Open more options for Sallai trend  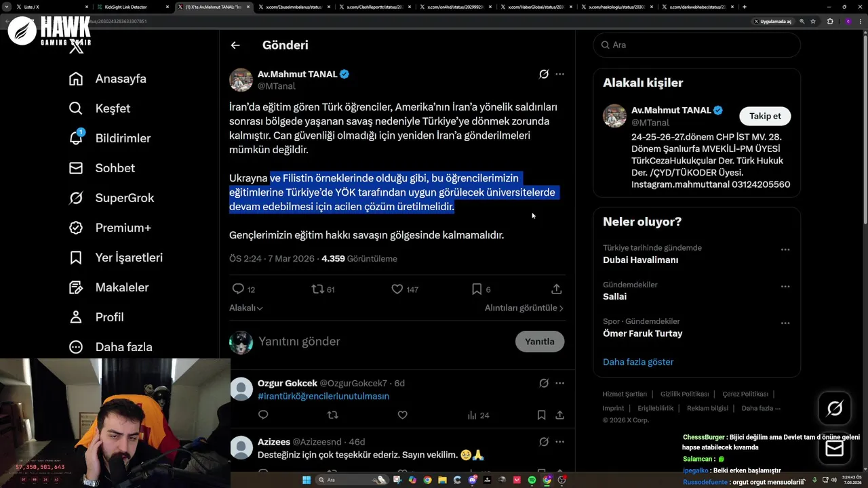pyautogui.click(x=785, y=286)
